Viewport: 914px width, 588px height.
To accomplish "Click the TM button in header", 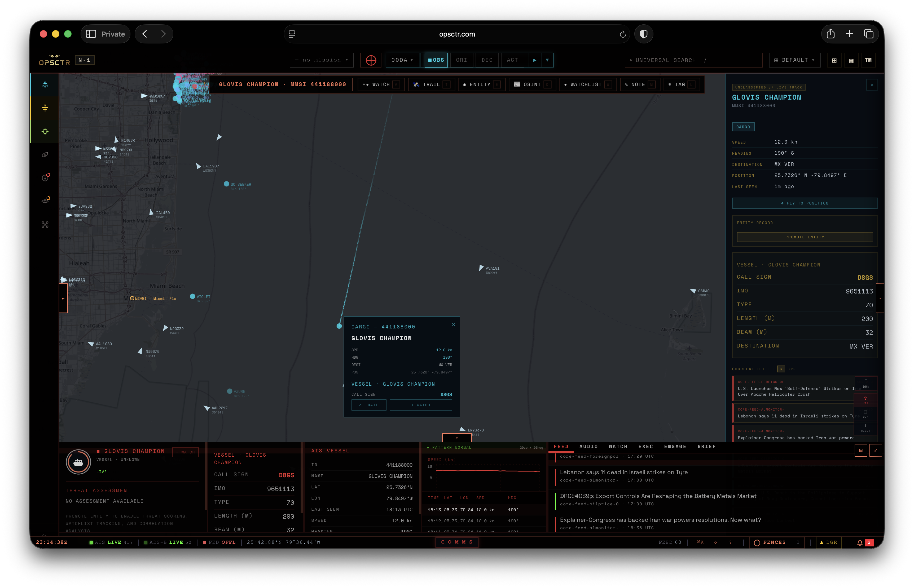I will tap(868, 60).
